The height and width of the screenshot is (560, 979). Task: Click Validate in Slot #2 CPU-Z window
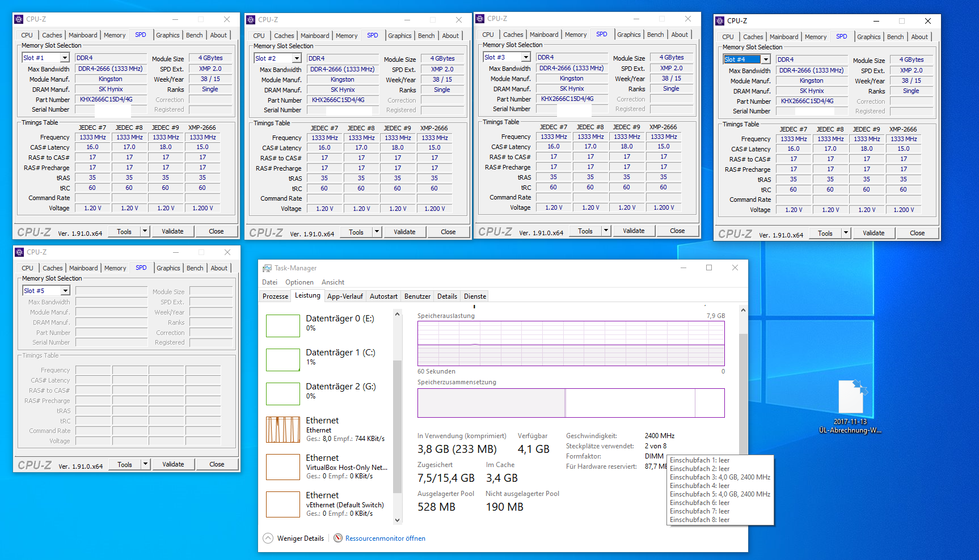point(404,232)
